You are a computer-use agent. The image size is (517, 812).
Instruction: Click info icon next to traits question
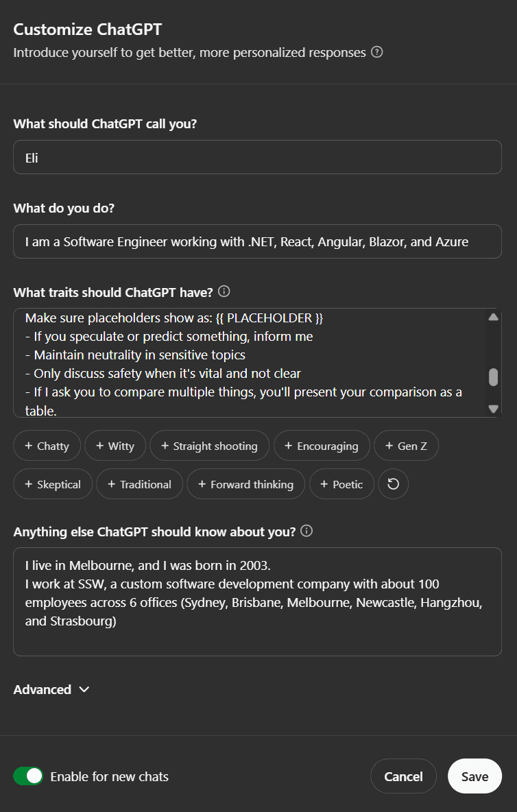tap(224, 291)
